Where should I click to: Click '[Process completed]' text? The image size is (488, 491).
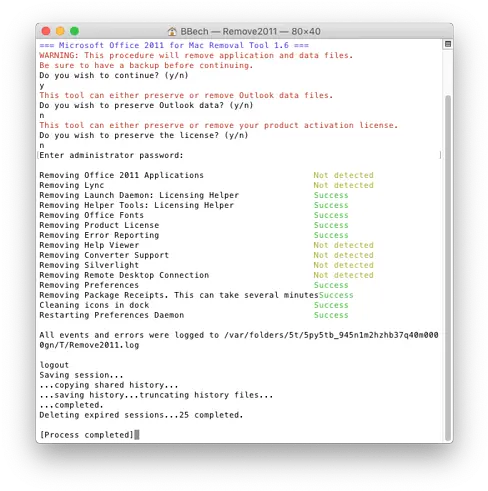click(87, 435)
